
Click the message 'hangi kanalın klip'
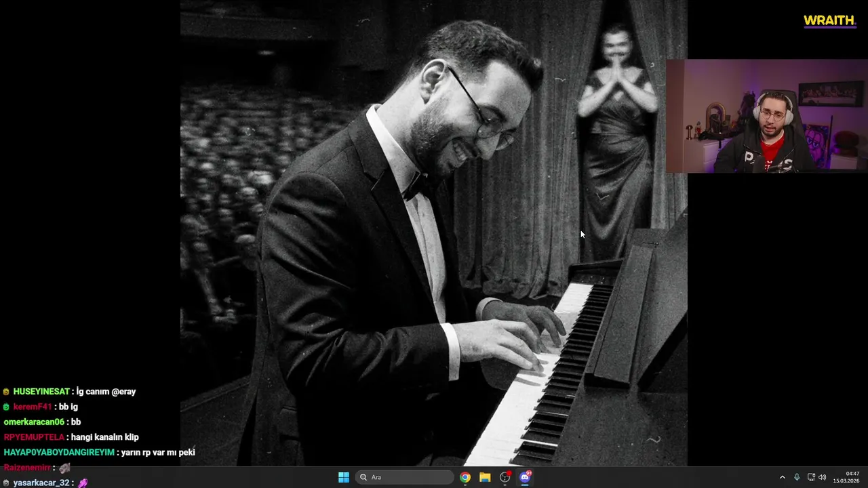(105, 437)
